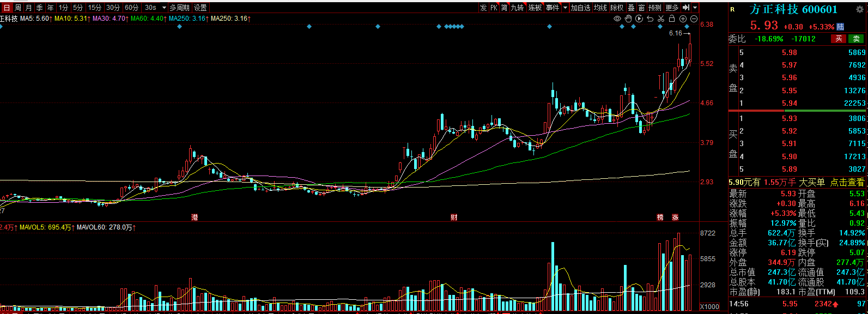Click the 榜 event marker under chart
Screen dimensions: 868x314
(x=660, y=218)
